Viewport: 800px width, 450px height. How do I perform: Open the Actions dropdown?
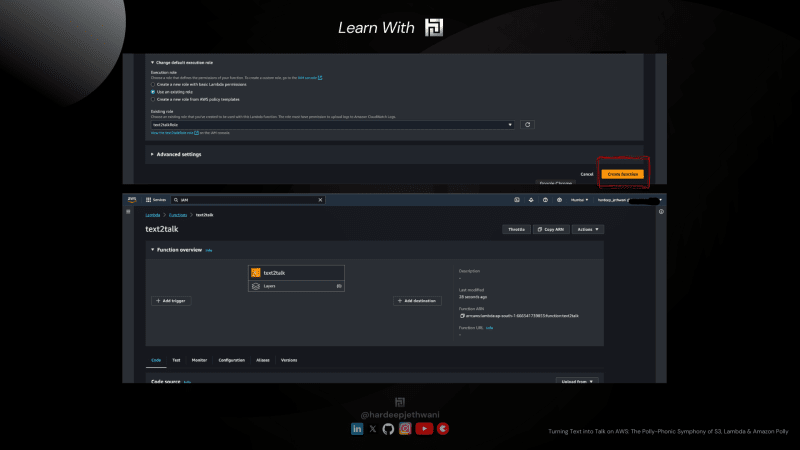pos(588,230)
